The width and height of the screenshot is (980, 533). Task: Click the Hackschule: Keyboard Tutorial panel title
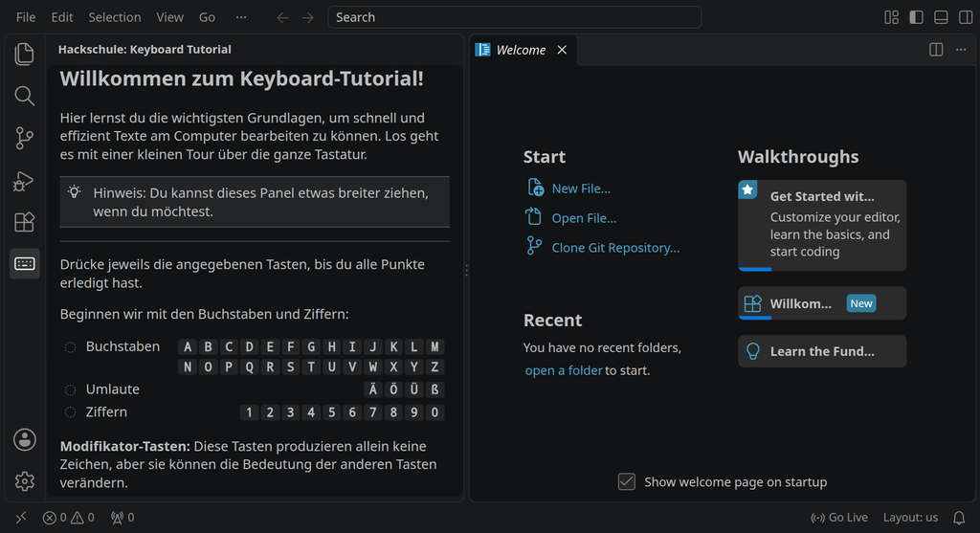[145, 50]
